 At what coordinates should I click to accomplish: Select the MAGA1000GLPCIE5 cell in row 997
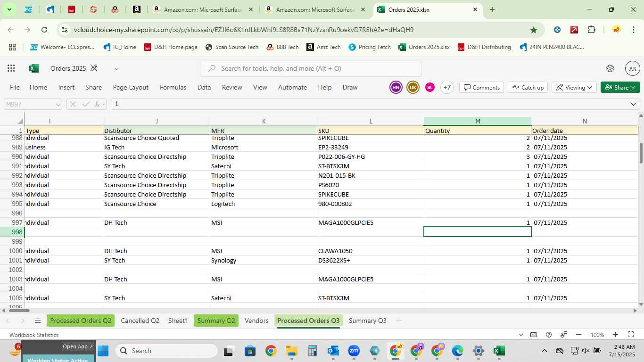click(x=370, y=222)
